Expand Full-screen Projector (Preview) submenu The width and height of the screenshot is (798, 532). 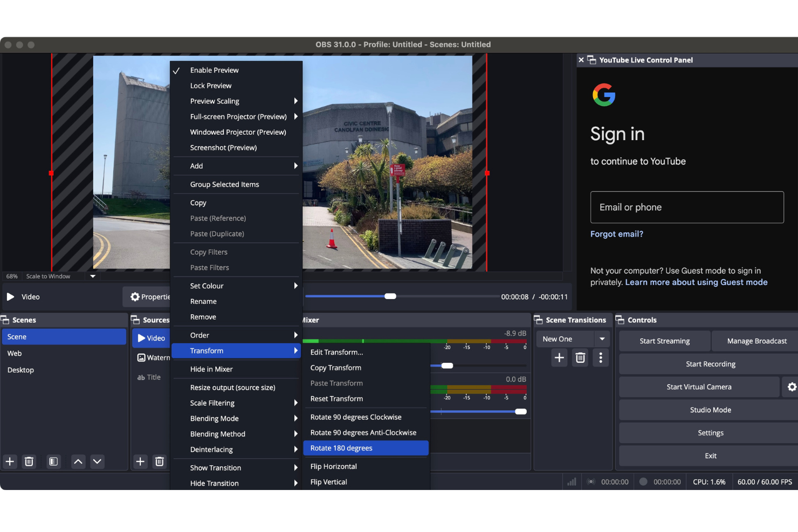pyautogui.click(x=236, y=116)
